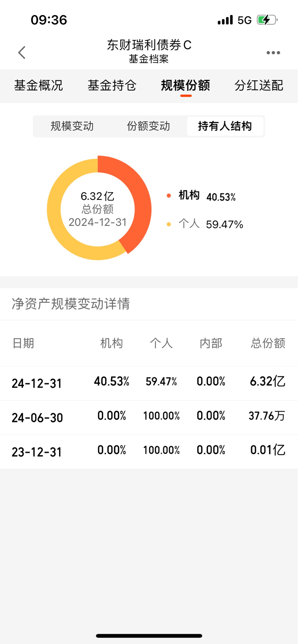
Task: Tap the 基金档案 subtitle
Action: [149, 59]
